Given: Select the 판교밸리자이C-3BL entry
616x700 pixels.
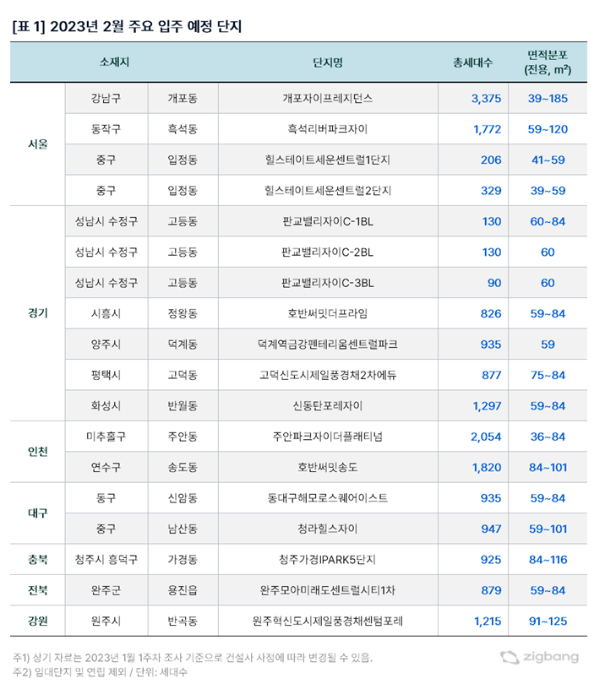Looking at the screenshot, I should coord(327,283).
